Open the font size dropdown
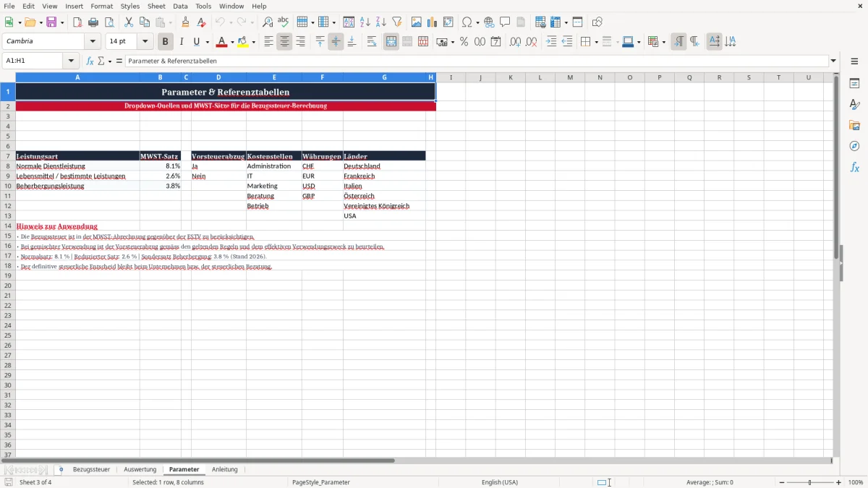This screenshot has height=488, width=868. click(145, 42)
